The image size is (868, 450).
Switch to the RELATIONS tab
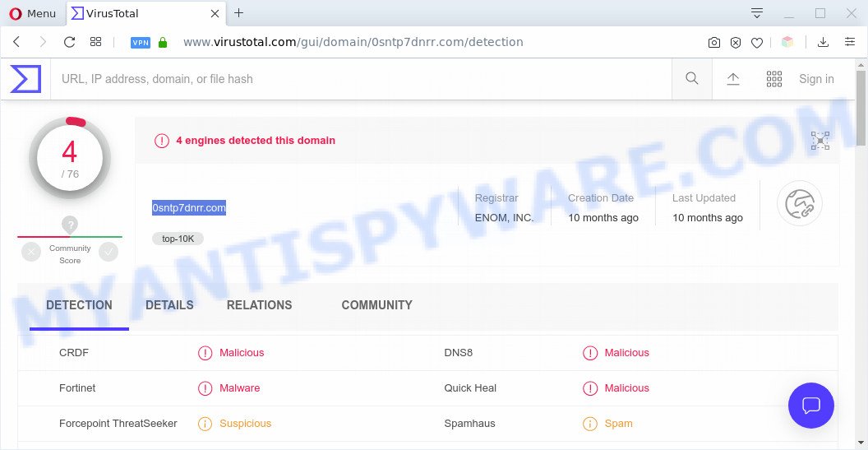point(259,305)
